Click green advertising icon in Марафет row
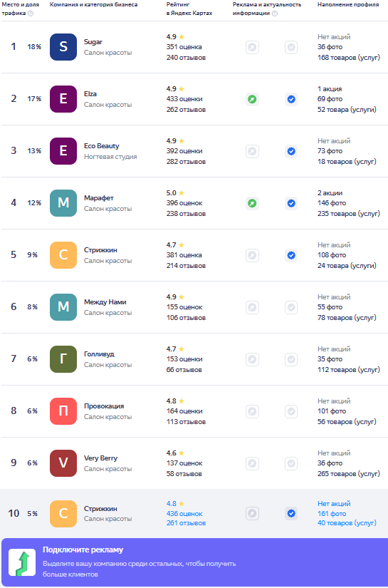 tap(253, 204)
